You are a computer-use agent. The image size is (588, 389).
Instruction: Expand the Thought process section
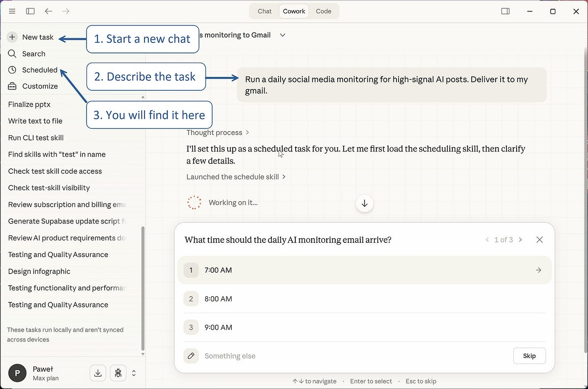tap(218, 133)
